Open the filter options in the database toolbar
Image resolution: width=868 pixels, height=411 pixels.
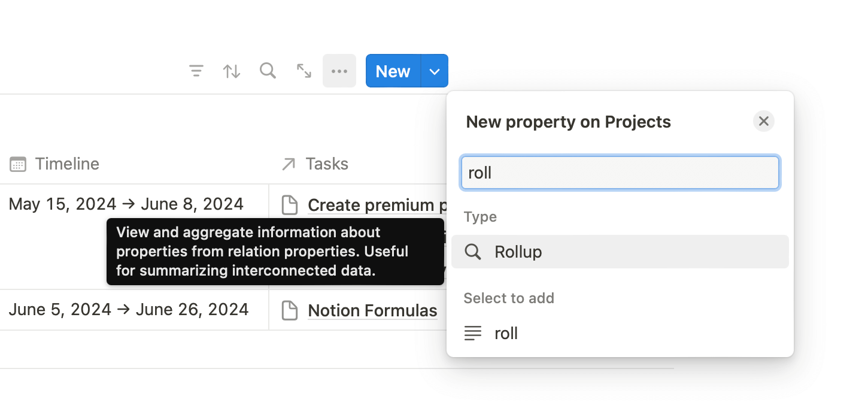(196, 71)
